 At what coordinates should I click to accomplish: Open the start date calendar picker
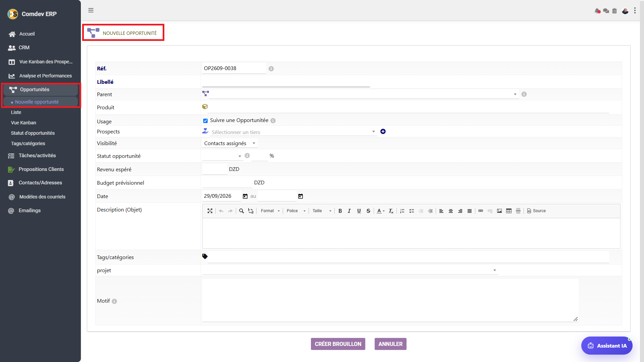[x=245, y=196]
